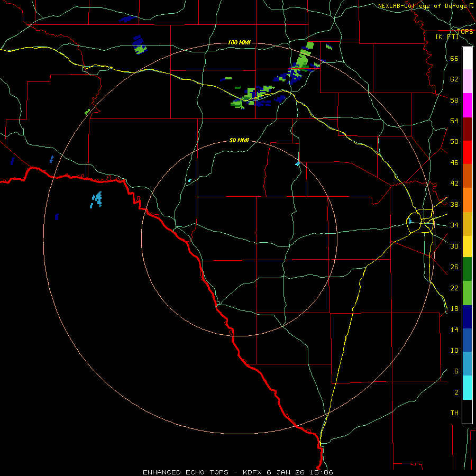Click the KDFX radar site identifier
Screen dimensions: 476x476
point(253,472)
